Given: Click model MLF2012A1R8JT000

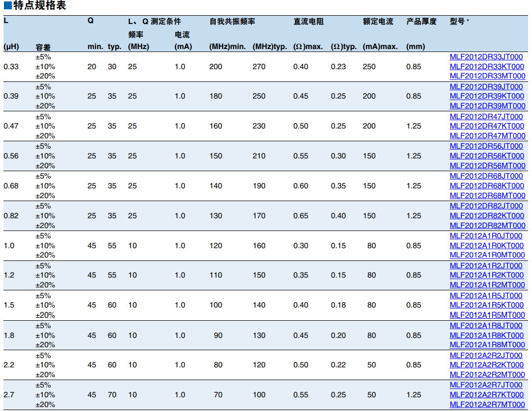Looking at the screenshot, I should click(486, 326).
